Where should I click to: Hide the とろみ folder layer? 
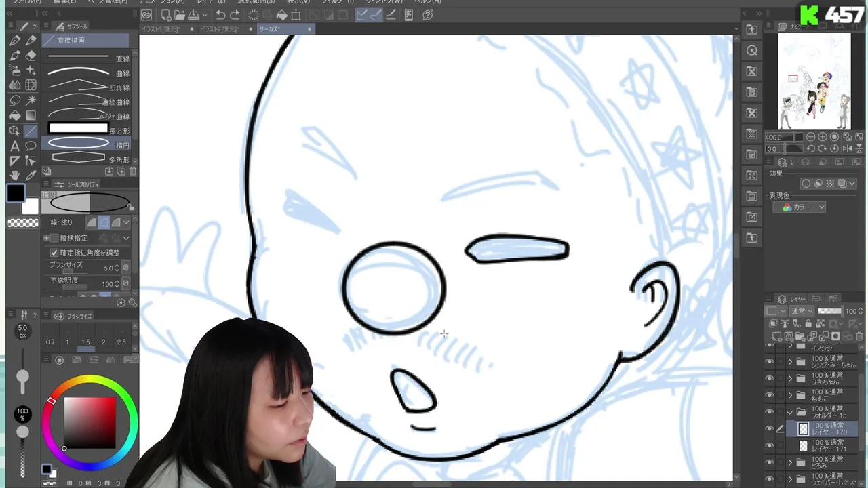(x=769, y=462)
